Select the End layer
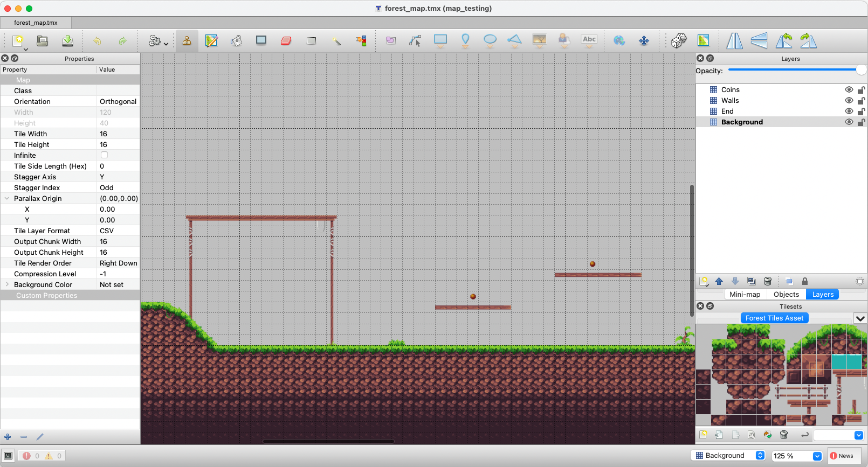Screen dimensions: 868x467 727,111
